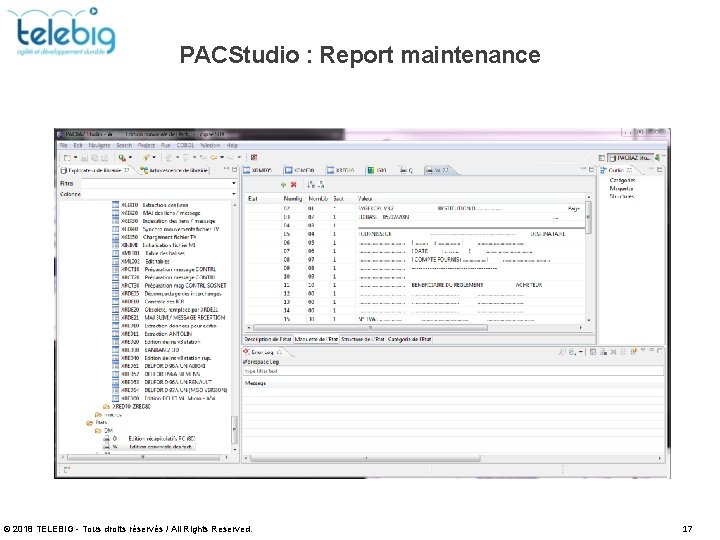Viewport: 720px width, 540px height.
Task: Click the red icon at toolbar end
Action: pyautogui.click(x=253, y=158)
